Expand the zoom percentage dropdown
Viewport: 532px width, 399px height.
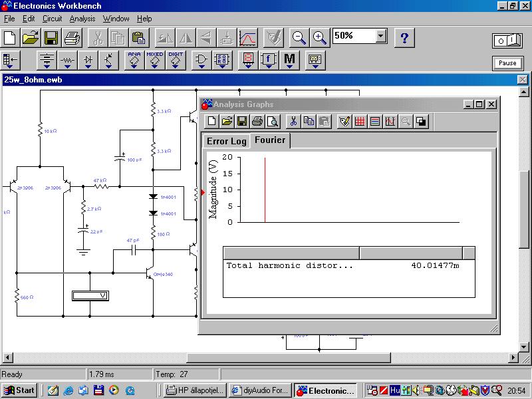(x=381, y=36)
